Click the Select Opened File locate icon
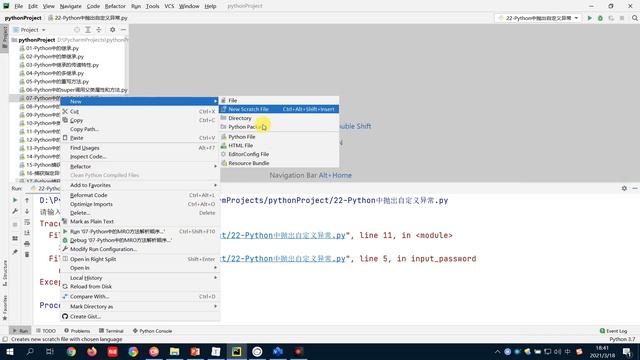This screenshot has width=640, height=360. coord(77,30)
